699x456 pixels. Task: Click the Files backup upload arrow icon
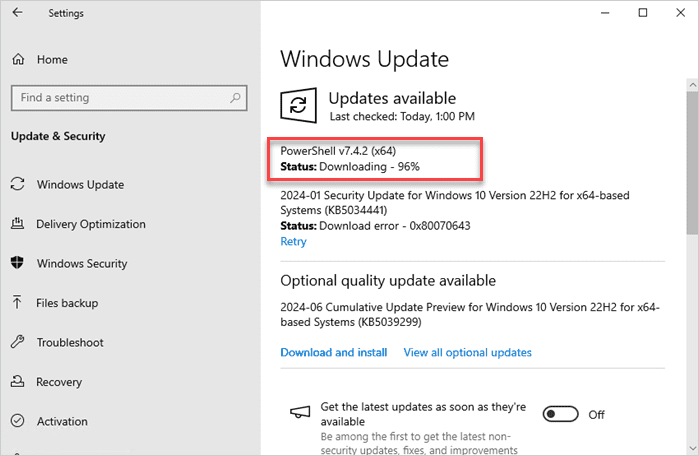(x=17, y=302)
